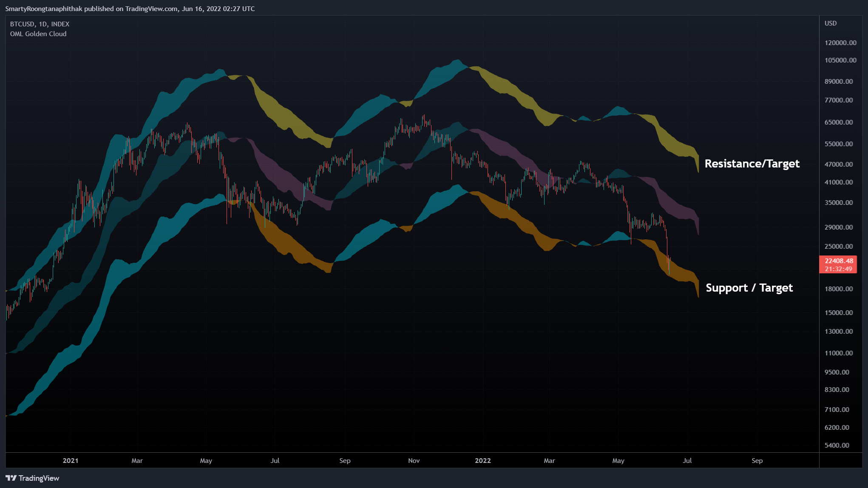Click the Support / Target annotation text

click(x=749, y=288)
